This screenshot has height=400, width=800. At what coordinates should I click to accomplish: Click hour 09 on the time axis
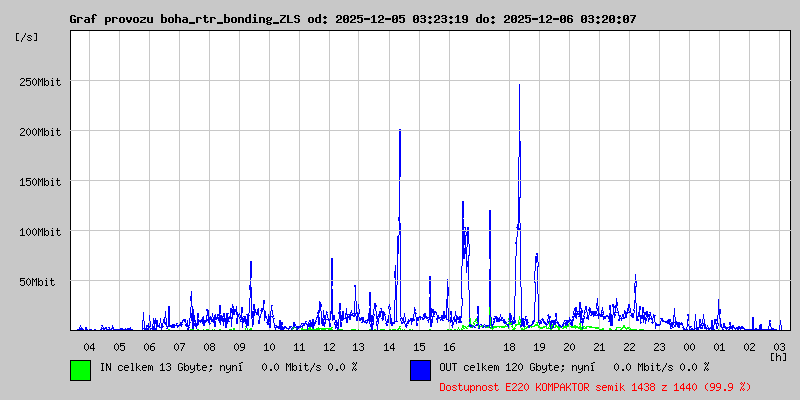pyautogui.click(x=239, y=346)
